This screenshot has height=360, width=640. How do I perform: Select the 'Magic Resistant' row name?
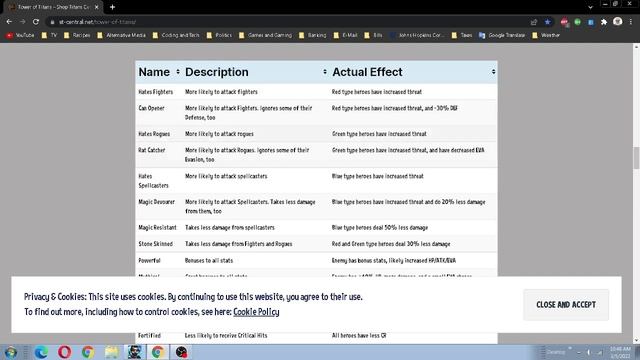pos(157,228)
